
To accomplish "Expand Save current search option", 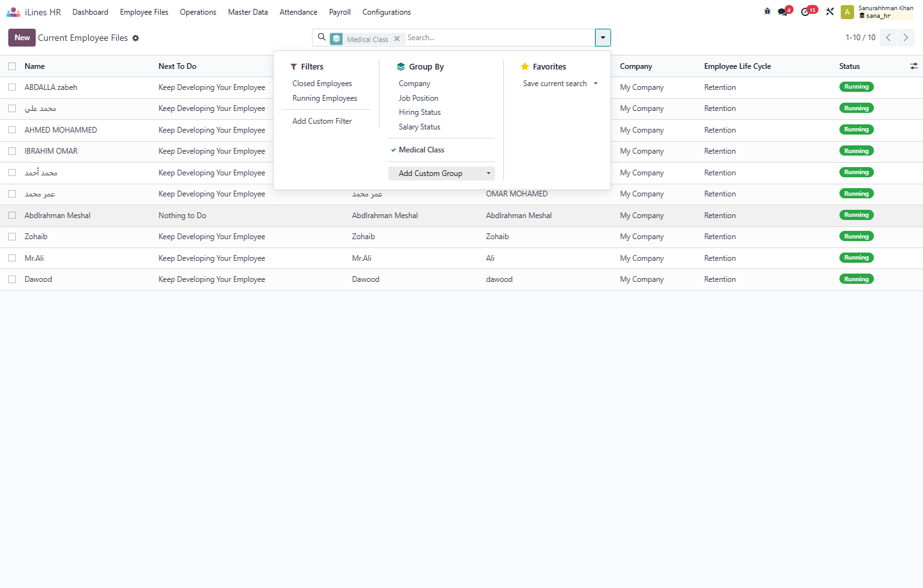I will click(x=560, y=84).
